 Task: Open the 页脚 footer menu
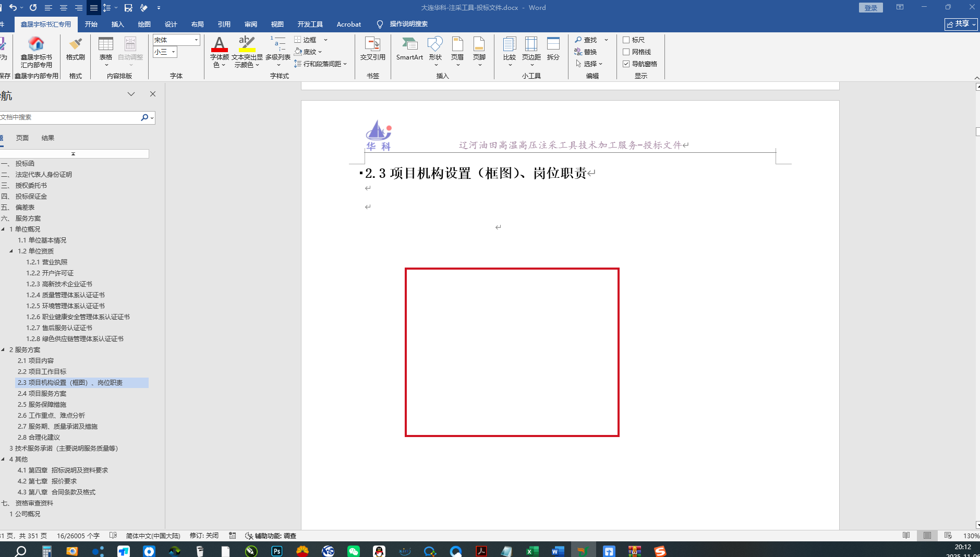[x=479, y=52]
